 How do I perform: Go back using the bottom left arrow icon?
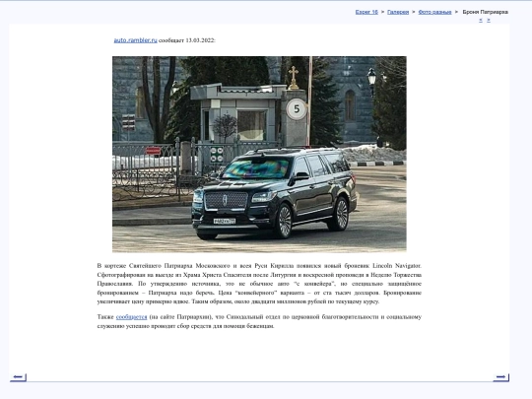click(x=19, y=377)
